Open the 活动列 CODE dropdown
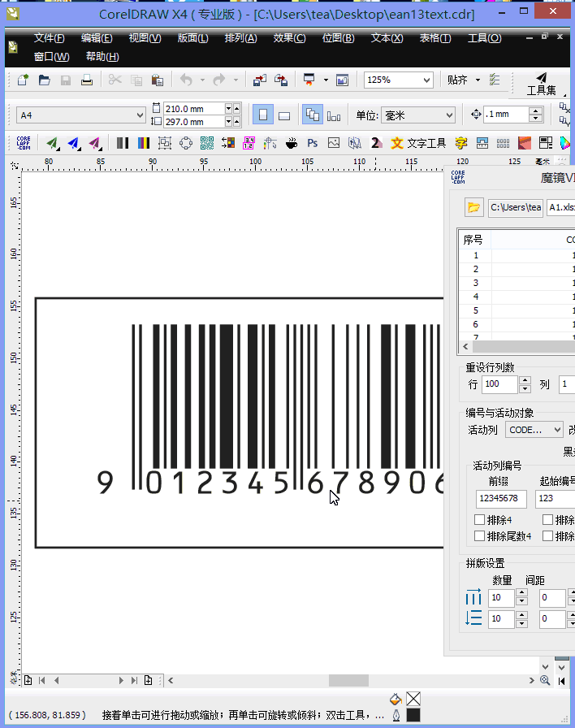Image resolution: width=575 pixels, height=728 pixels. pyautogui.click(x=557, y=430)
